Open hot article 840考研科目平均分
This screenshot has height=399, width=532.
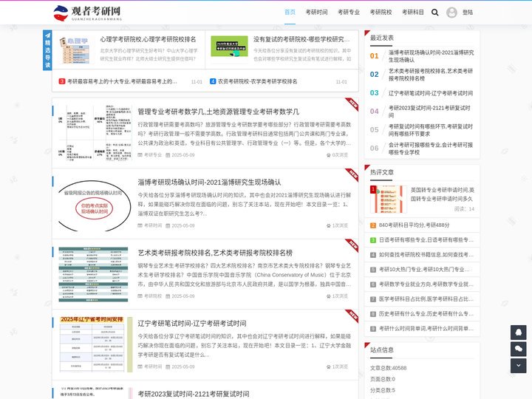click(415, 225)
